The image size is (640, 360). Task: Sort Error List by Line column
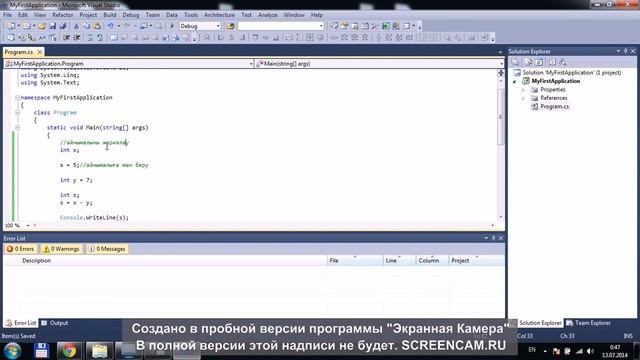click(x=399, y=260)
